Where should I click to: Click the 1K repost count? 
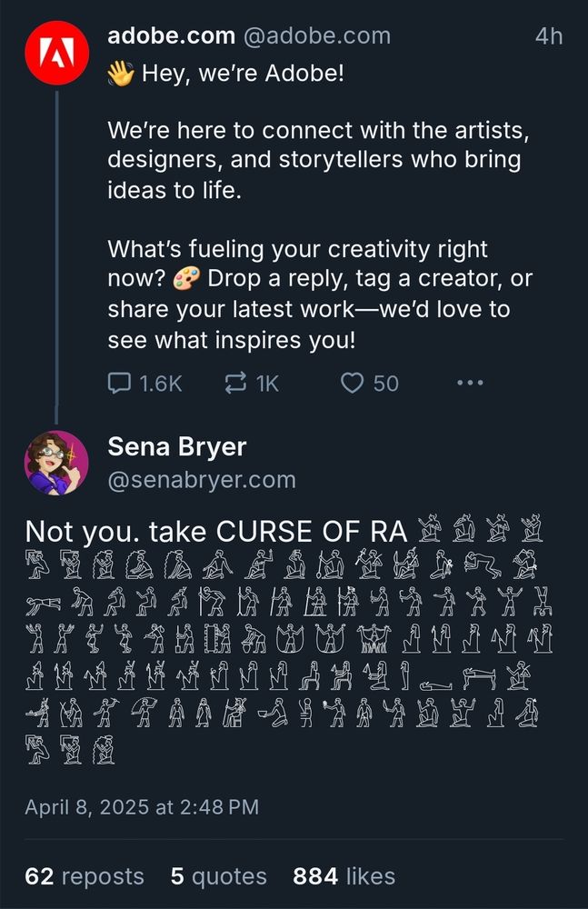point(266,383)
